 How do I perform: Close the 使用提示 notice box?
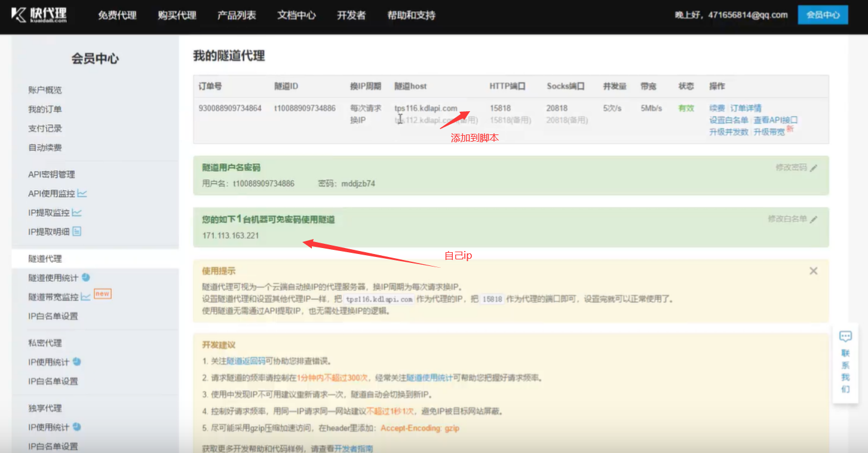pyautogui.click(x=813, y=271)
